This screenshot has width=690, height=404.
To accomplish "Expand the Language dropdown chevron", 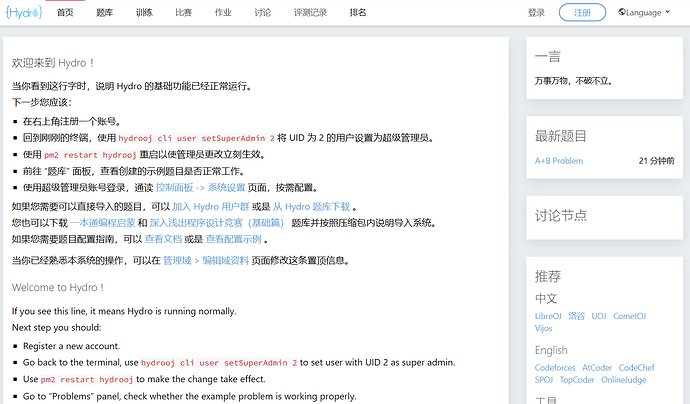I will [x=668, y=12].
